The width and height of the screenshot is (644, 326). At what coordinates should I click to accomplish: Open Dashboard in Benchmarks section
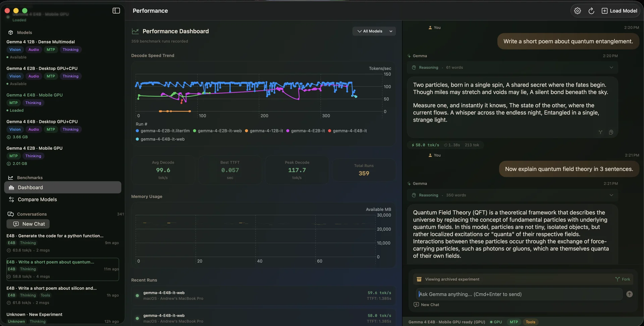pyautogui.click(x=63, y=187)
